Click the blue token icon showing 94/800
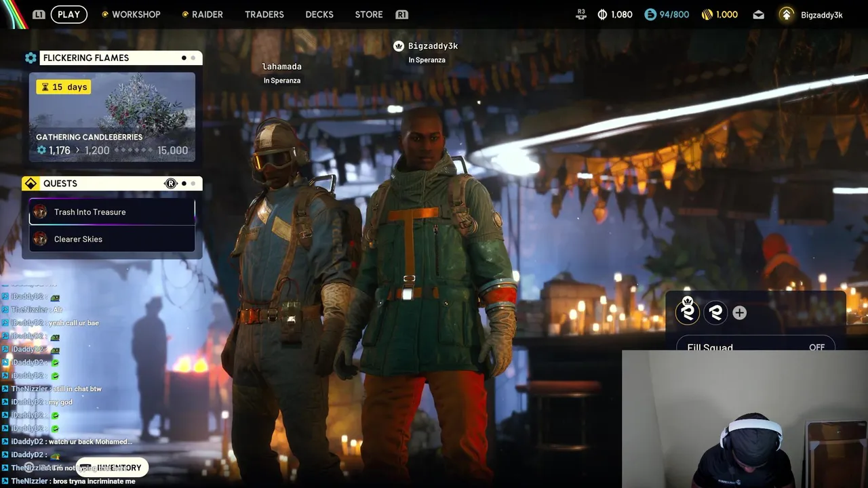 click(650, 14)
